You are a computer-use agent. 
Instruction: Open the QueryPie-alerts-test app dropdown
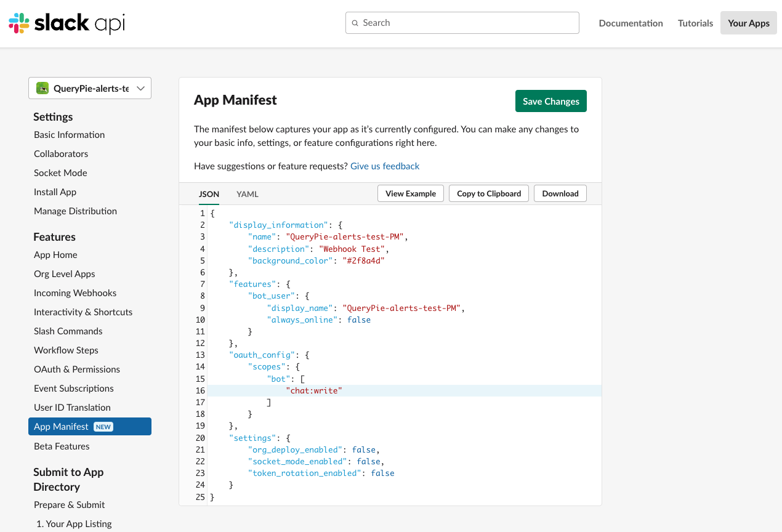tap(90, 88)
